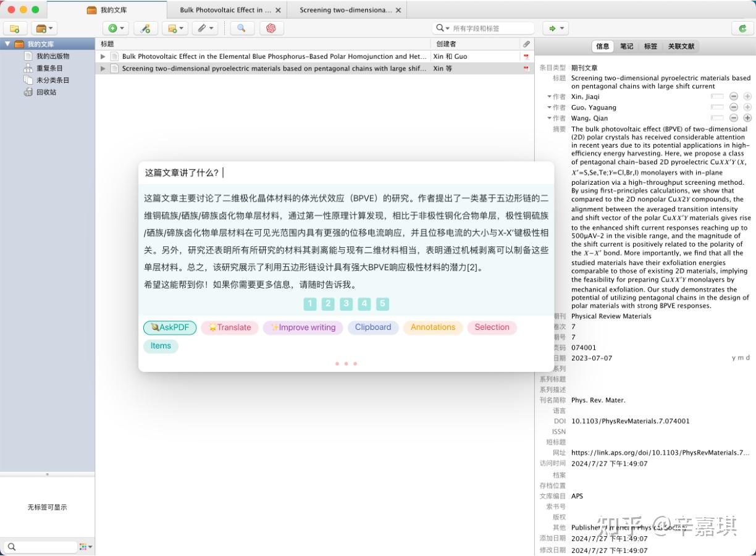The width and height of the screenshot is (756, 556).
Task: Click the Items tag button
Action: (x=161, y=346)
